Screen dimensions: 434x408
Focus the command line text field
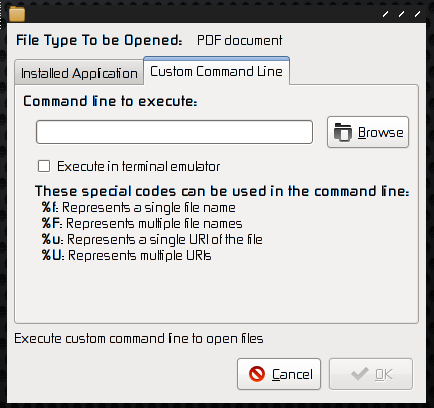(174, 132)
